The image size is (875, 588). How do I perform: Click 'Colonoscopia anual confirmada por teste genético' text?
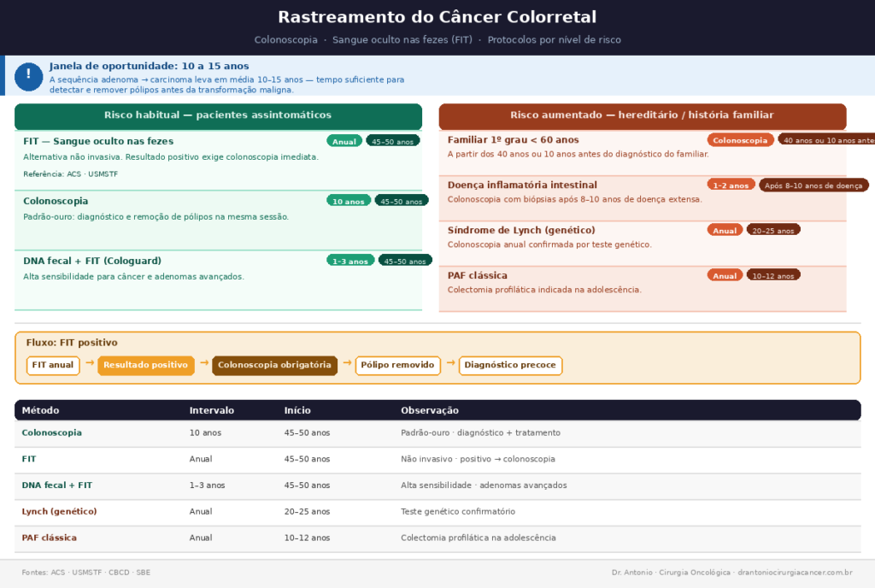coord(549,244)
